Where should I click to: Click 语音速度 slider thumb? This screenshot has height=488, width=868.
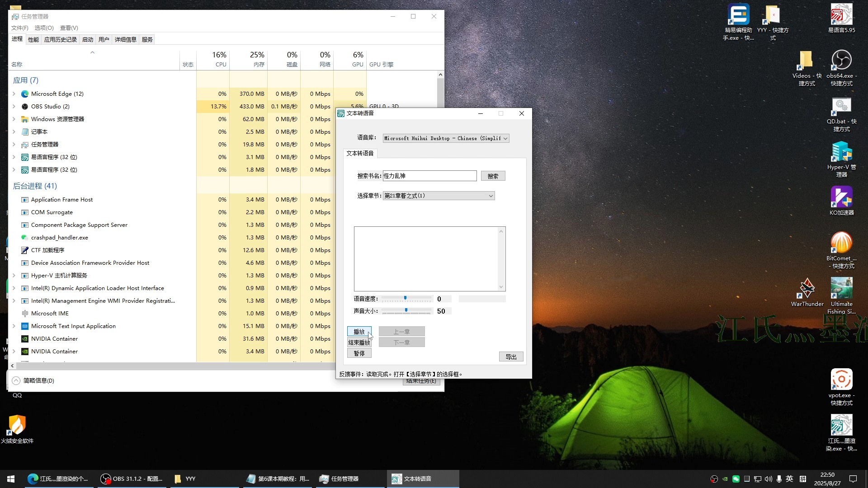click(405, 298)
